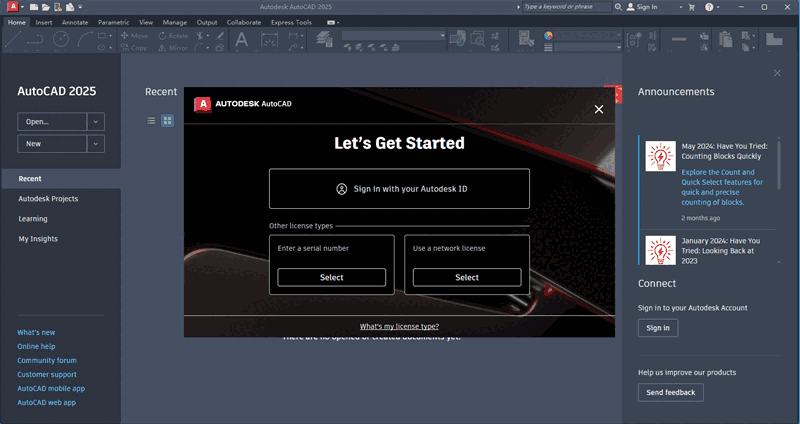
Task: Click the Match Properties icon
Action: coord(525,39)
